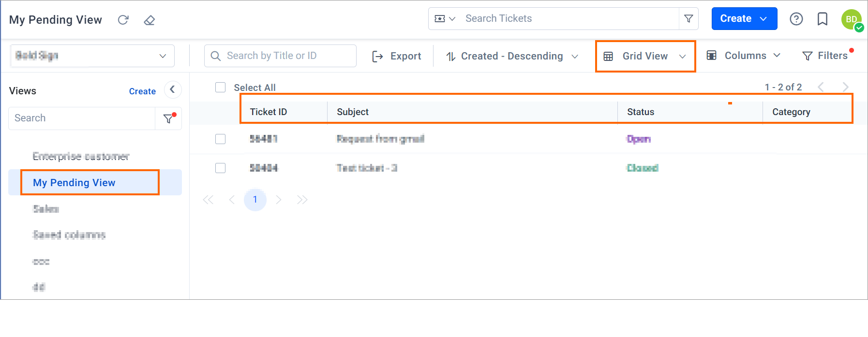The height and width of the screenshot is (337, 868).
Task: Click the Ticket ID column header
Action: [x=269, y=112]
